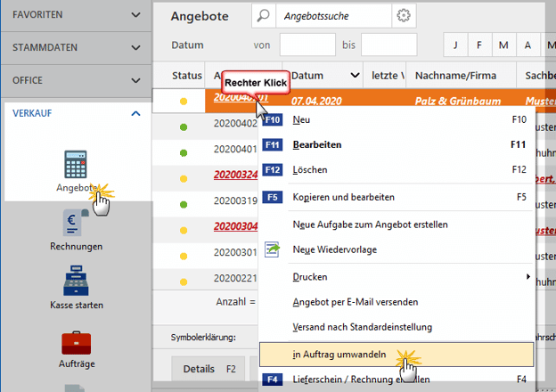Open the Aufträge briefcase icon
This screenshot has width=556, height=392.
pyautogui.click(x=76, y=342)
